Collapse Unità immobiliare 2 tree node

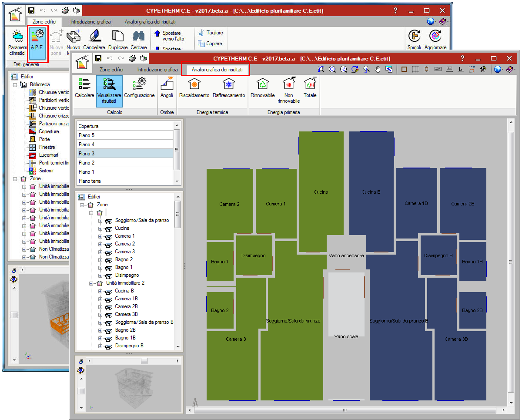(x=91, y=283)
